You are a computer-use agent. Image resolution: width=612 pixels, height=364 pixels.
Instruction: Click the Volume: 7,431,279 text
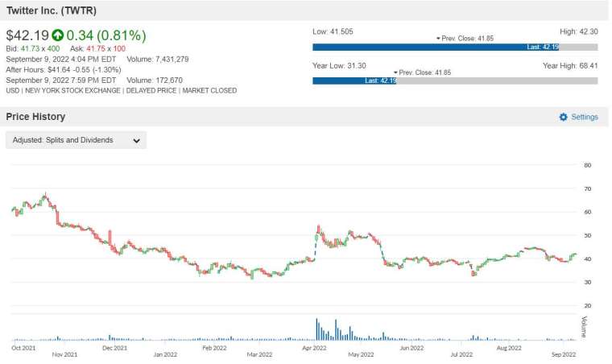coord(158,60)
